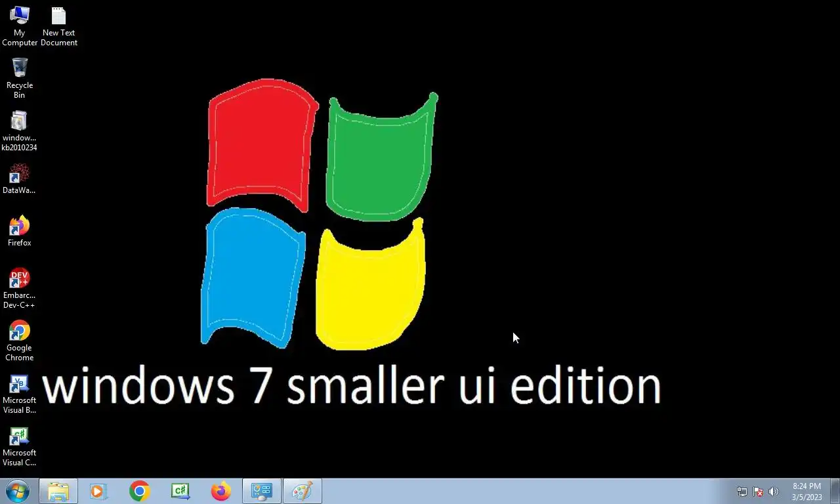840x504 pixels.
Task: Select the New Text Document file
Action: click(x=59, y=26)
